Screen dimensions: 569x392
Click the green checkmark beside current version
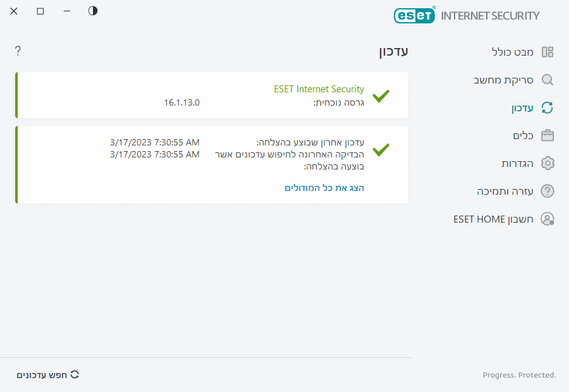click(x=381, y=96)
